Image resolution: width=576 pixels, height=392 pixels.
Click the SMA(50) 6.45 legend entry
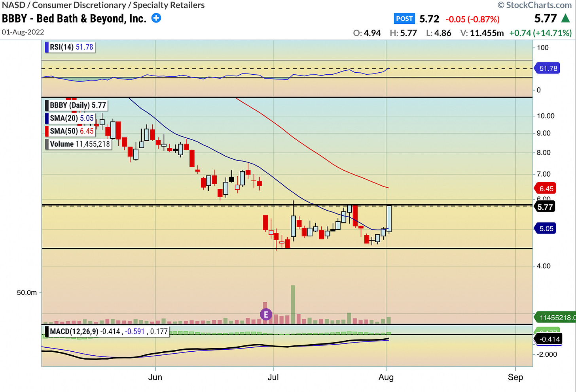pyautogui.click(x=70, y=131)
